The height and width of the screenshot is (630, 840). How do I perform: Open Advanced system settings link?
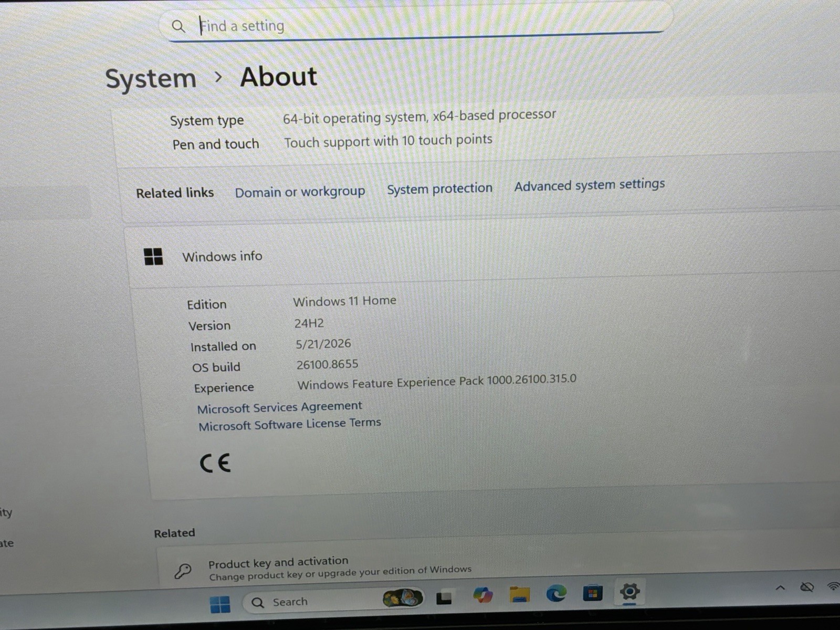click(x=589, y=185)
